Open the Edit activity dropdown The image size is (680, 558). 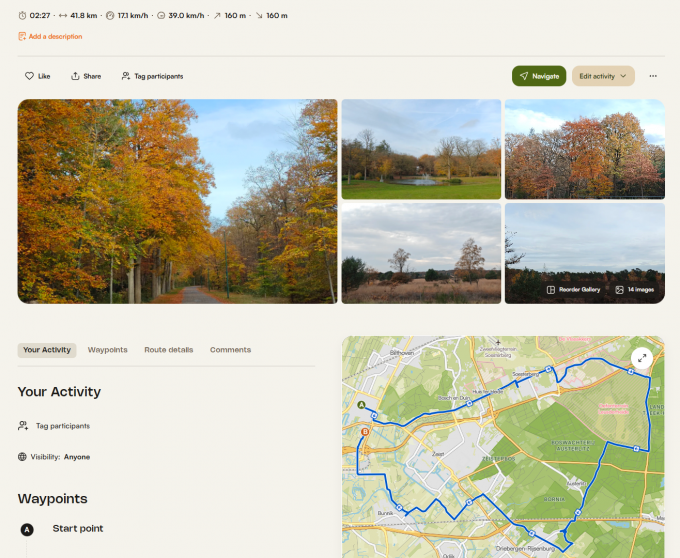tap(603, 76)
